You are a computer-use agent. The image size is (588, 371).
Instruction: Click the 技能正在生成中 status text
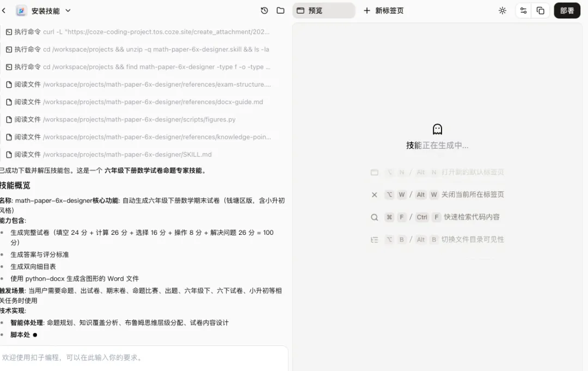coord(437,145)
